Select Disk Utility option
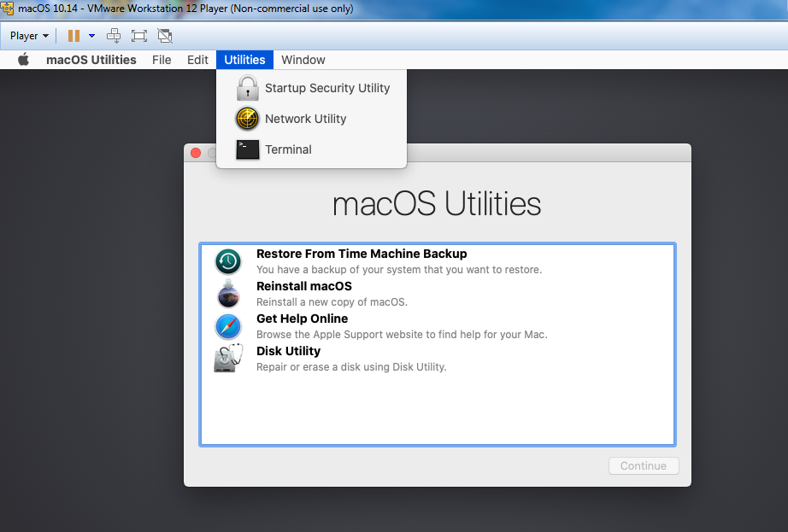The image size is (788, 532). [438, 359]
